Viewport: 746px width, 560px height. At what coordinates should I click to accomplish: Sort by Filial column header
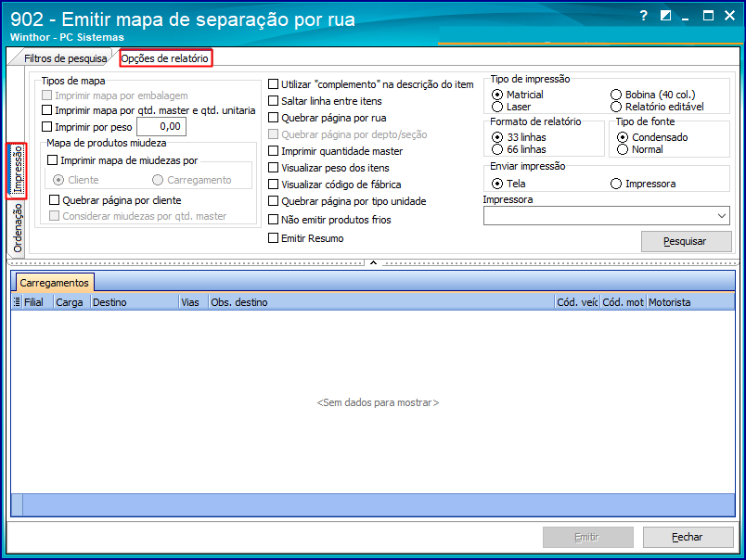tap(38, 302)
